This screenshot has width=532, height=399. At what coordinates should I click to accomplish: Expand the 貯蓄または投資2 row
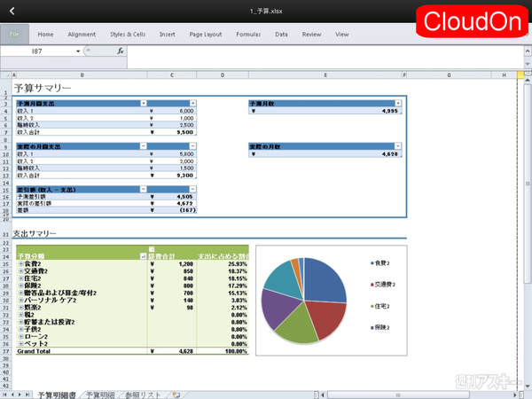click(21, 322)
